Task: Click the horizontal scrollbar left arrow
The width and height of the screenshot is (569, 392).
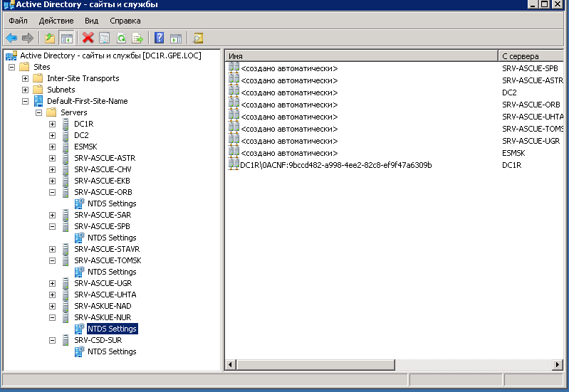Action: [x=231, y=364]
